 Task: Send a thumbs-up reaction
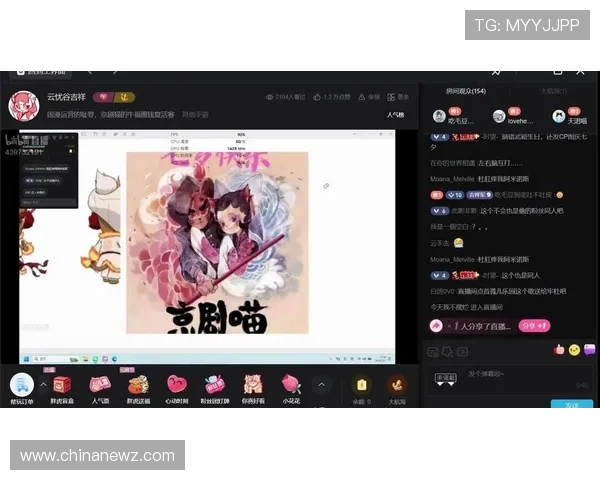(559, 349)
